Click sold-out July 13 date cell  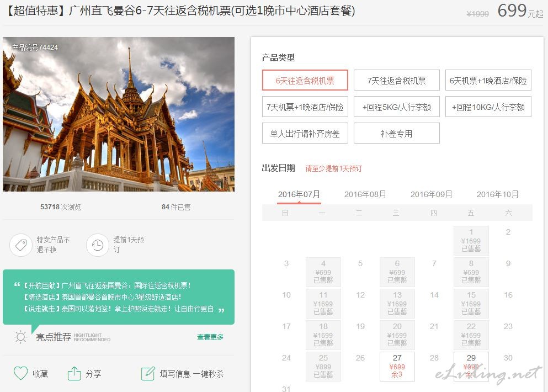pos(397,304)
